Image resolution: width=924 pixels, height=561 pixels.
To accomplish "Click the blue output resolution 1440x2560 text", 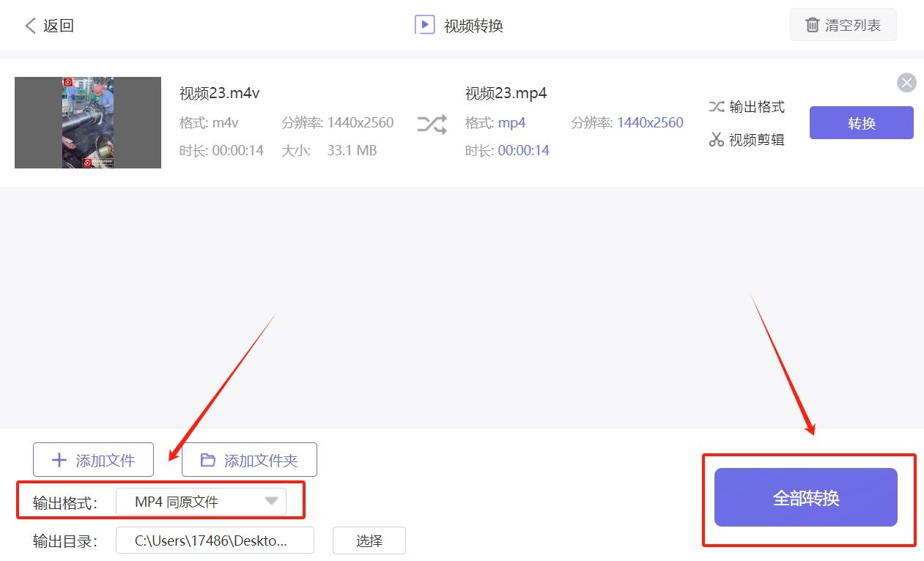I will [650, 122].
